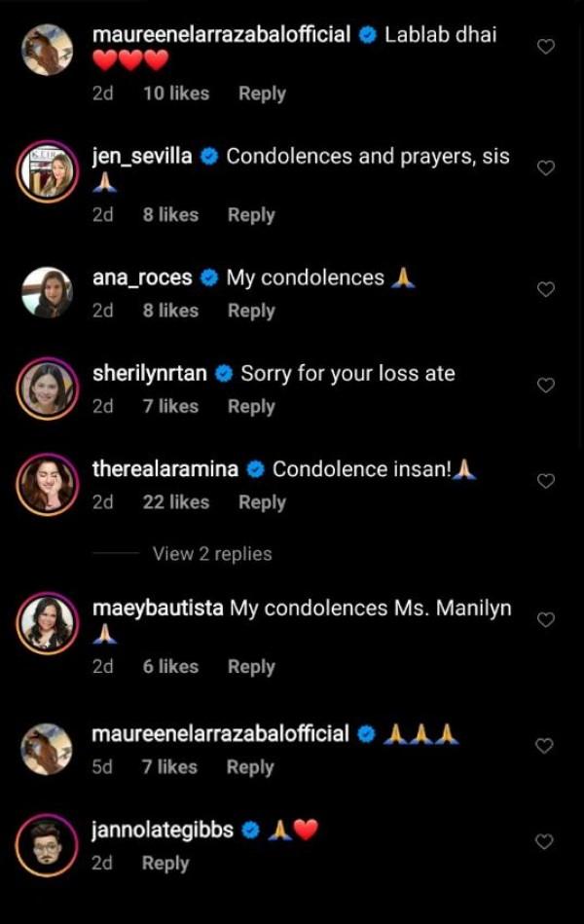Like sherilynrtan's 'Sorry for your loss' comment

tap(546, 385)
